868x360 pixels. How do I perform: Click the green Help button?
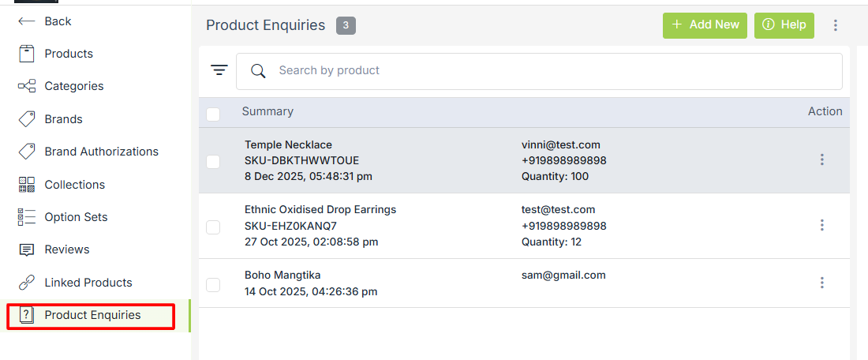(x=784, y=25)
